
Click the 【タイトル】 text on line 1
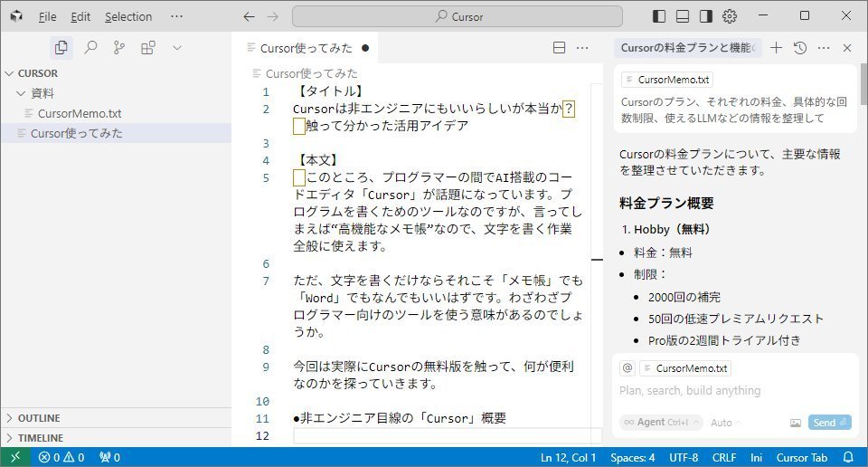coord(331,91)
